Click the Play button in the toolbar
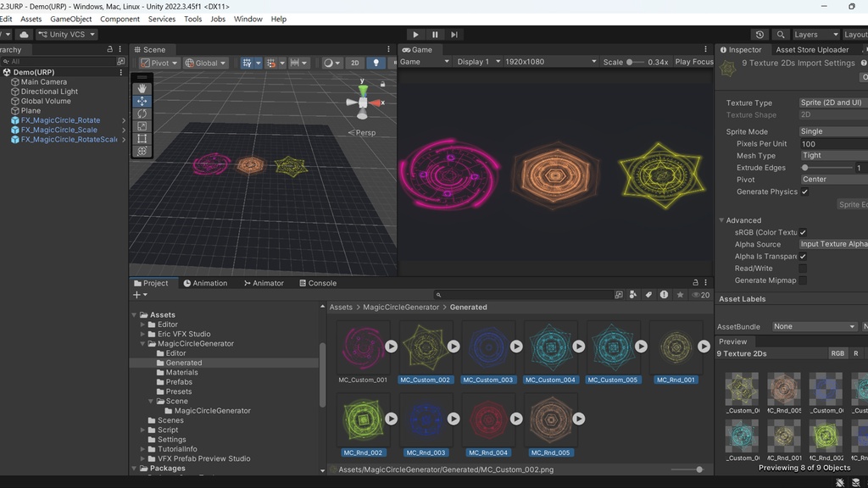Image resolution: width=868 pixels, height=488 pixels. click(x=415, y=34)
